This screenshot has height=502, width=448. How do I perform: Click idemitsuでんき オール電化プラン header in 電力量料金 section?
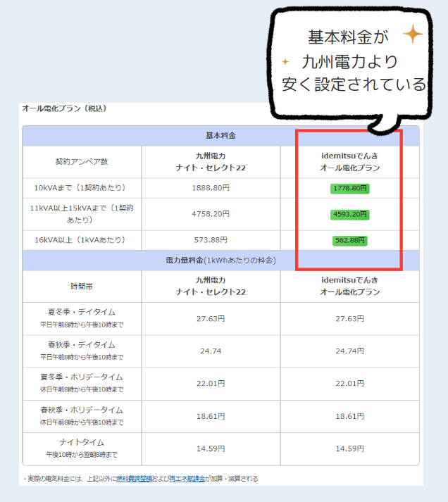click(349, 287)
